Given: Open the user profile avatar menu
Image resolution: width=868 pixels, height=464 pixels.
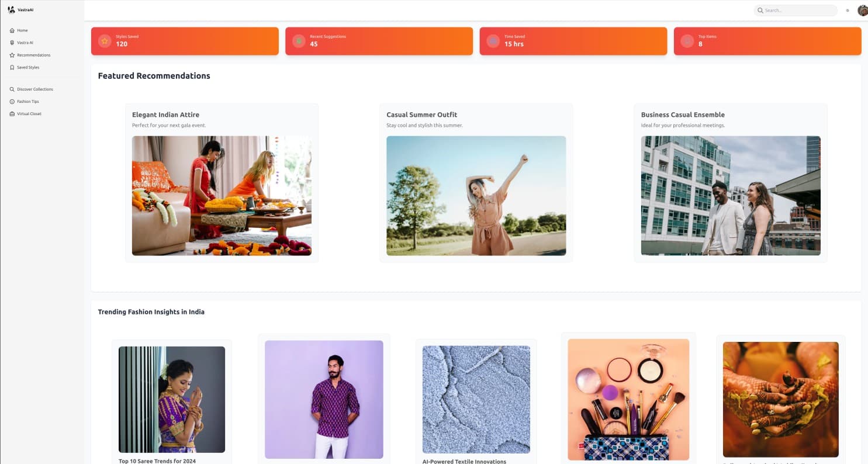Looking at the screenshot, I should click(x=862, y=11).
